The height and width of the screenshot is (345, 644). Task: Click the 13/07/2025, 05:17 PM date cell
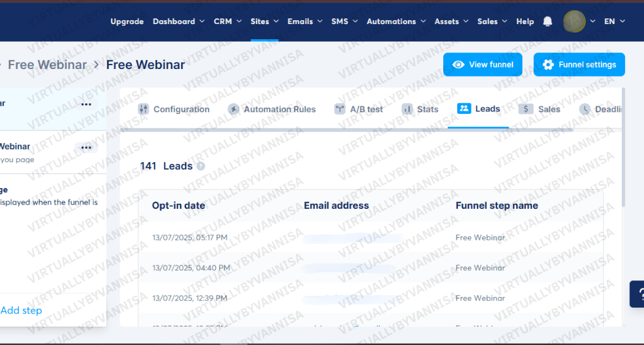(x=190, y=237)
